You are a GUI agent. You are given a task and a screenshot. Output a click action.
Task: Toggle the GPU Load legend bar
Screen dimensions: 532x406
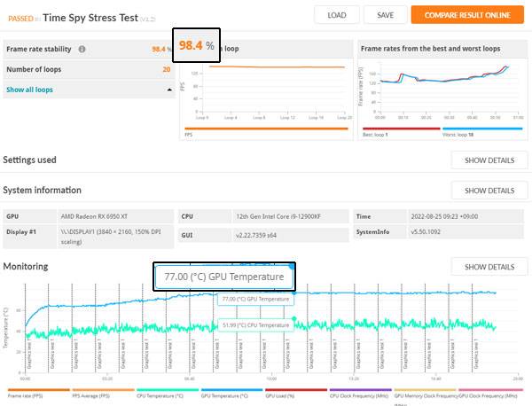(296, 390)
